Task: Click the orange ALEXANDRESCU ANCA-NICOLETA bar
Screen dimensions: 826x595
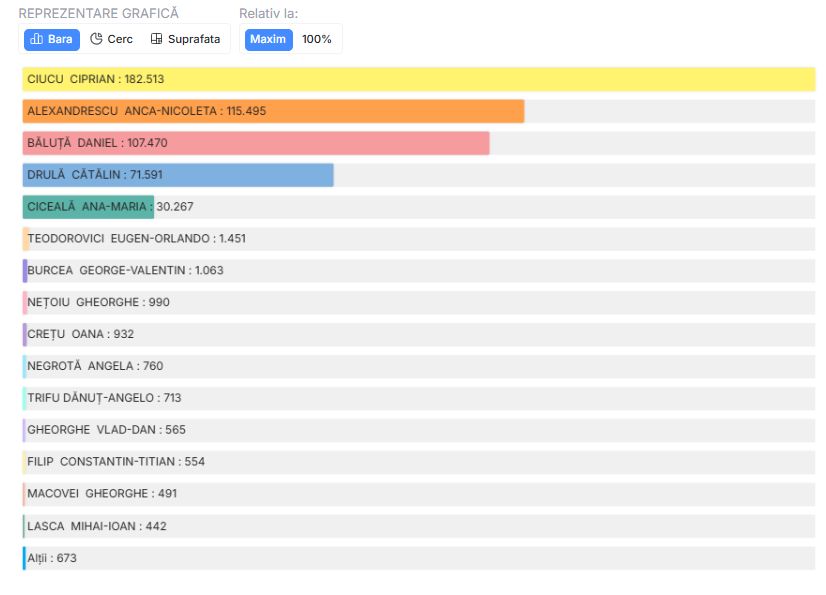Action: click(273, 111)
